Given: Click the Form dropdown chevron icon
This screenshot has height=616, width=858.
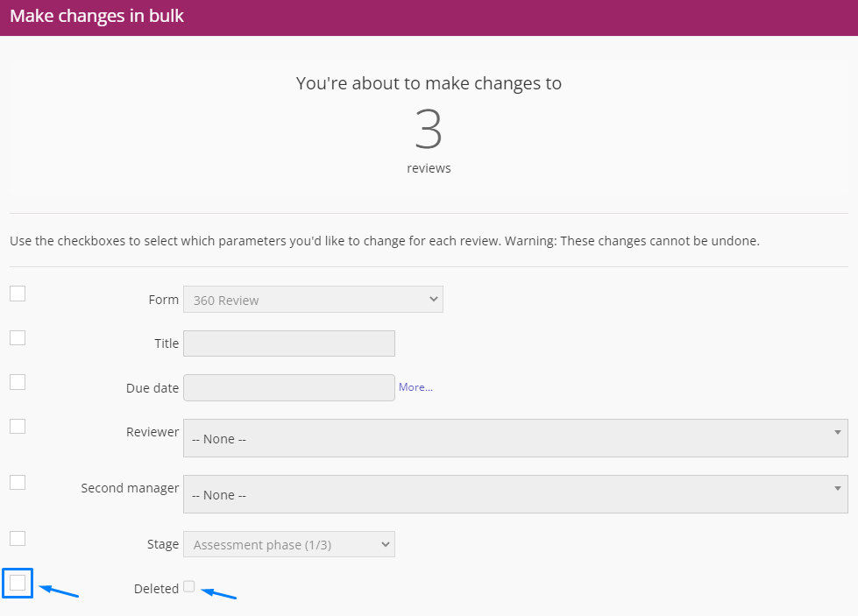Looking at the screenshot, I should (433, 300).
